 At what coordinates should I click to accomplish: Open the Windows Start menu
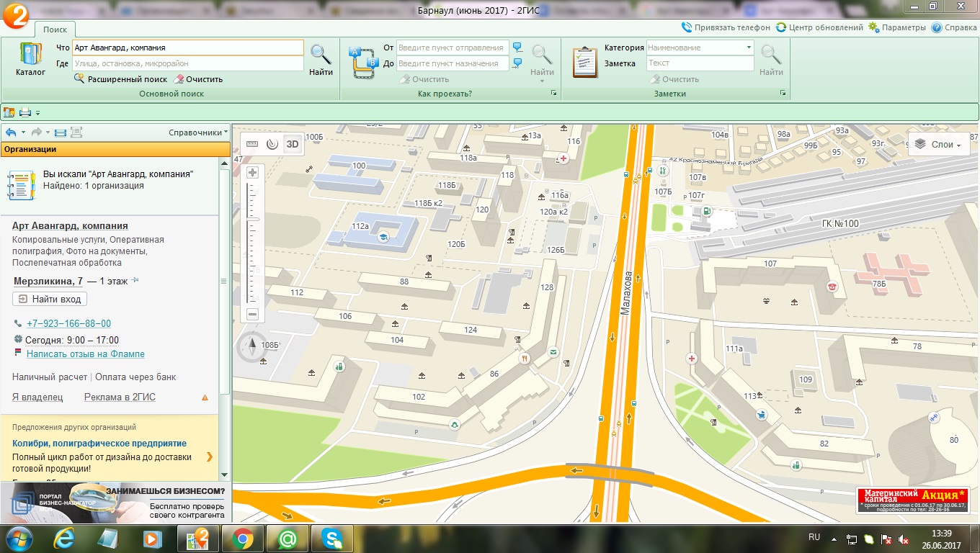tap(19, 539)
